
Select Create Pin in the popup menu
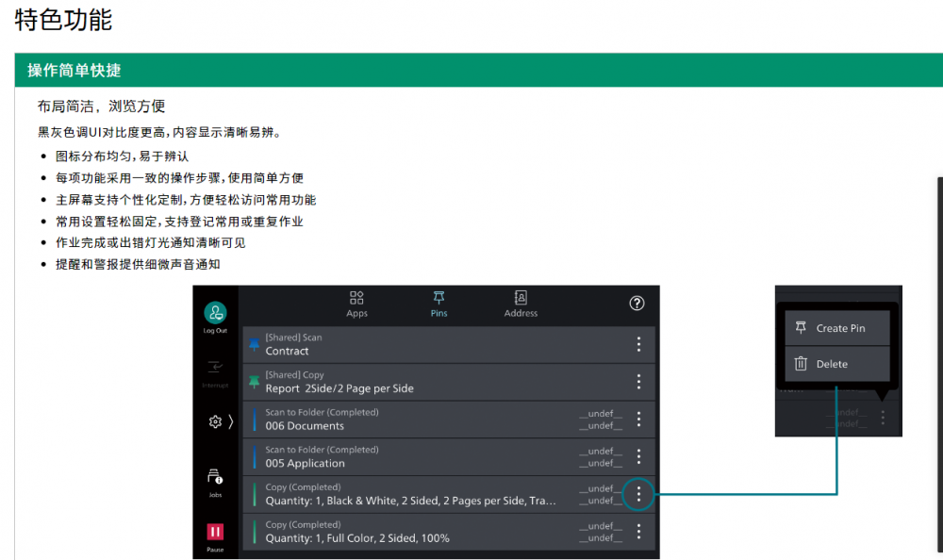837,328
